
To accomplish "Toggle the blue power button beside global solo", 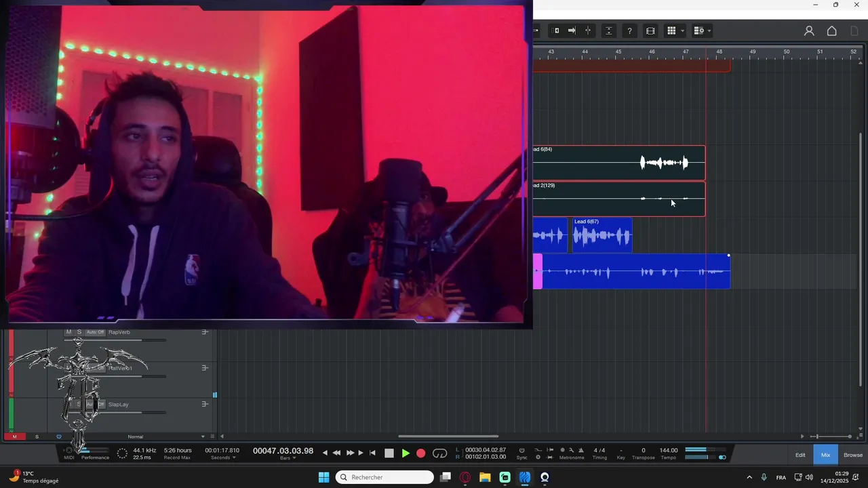I will tap(58, 436).
